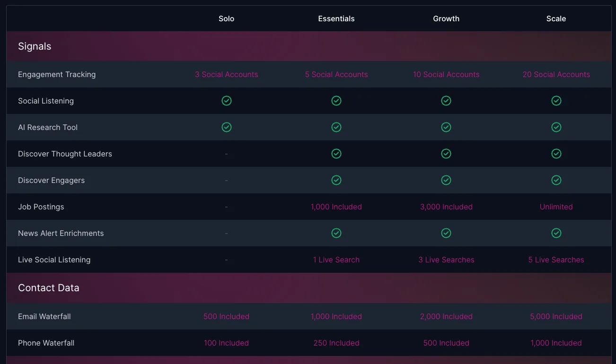Click Social Listening checkmark under Essentials
The height and width of the screenshot is (364, 616).
[x=336, y=101]
